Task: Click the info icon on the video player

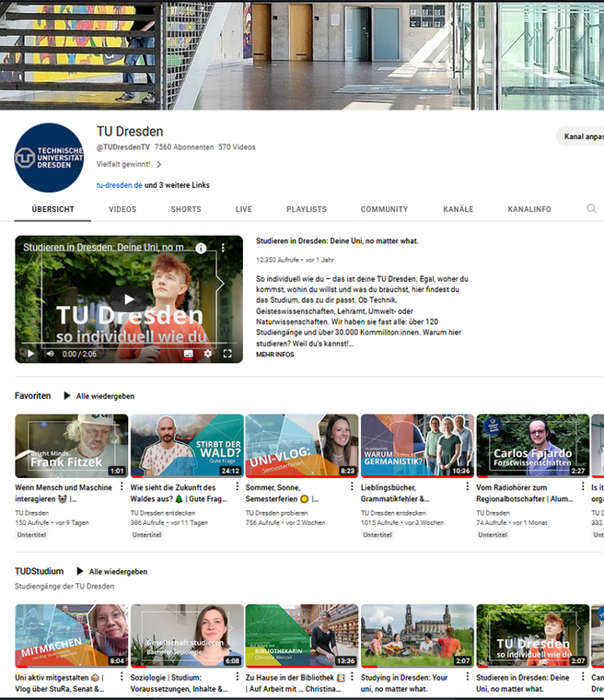Action: point(201,249)
